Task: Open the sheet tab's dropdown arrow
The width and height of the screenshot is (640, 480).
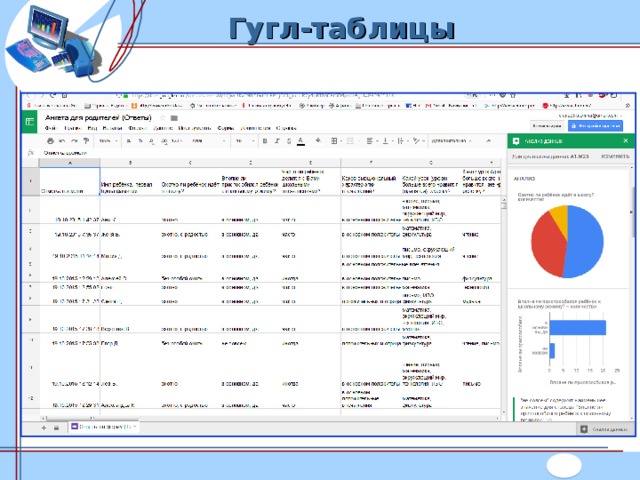Action: click(135, 427)
